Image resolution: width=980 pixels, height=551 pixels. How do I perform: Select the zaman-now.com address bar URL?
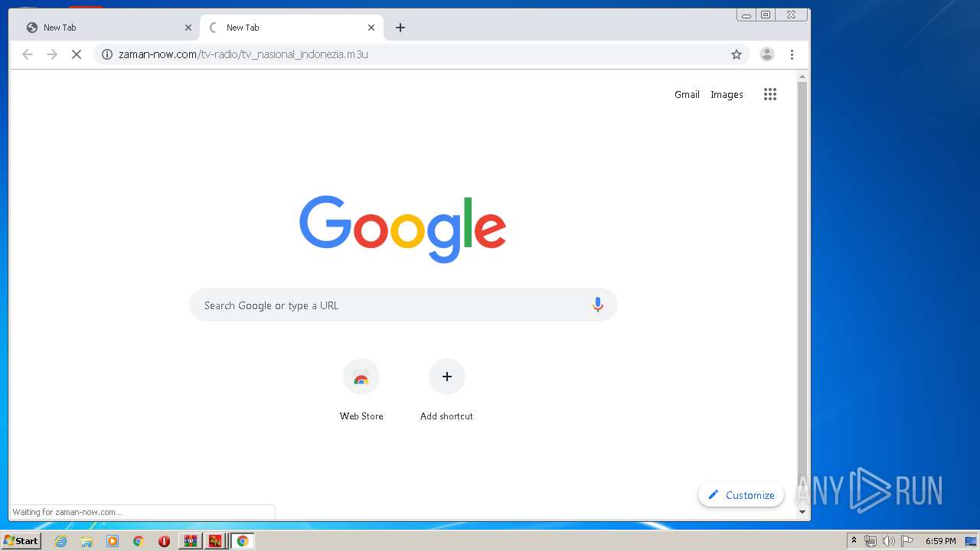[x=243, y=54]
